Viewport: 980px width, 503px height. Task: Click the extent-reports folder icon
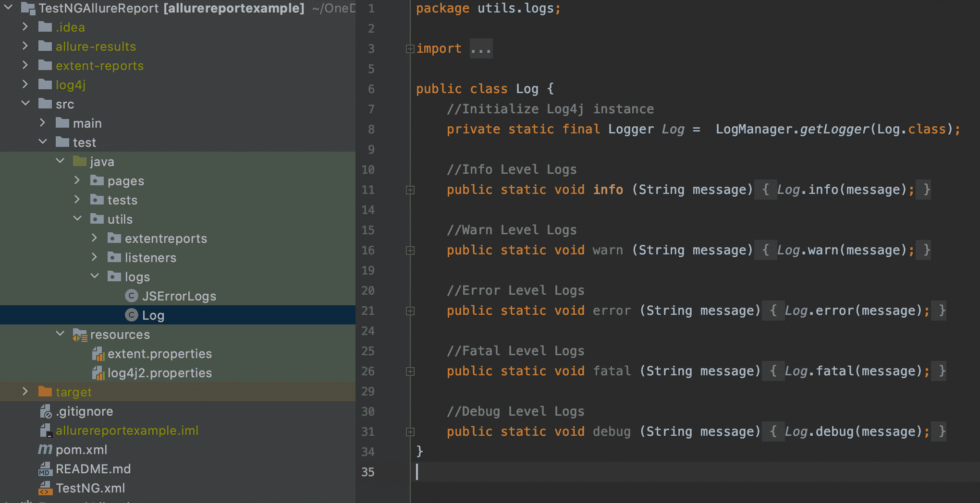[x=45, y=65]
